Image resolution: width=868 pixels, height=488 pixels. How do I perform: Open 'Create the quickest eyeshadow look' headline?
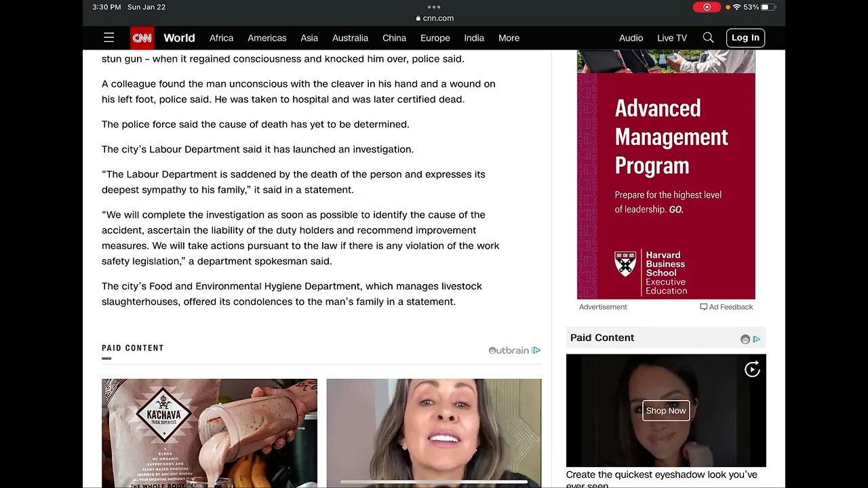coord(662,480)
